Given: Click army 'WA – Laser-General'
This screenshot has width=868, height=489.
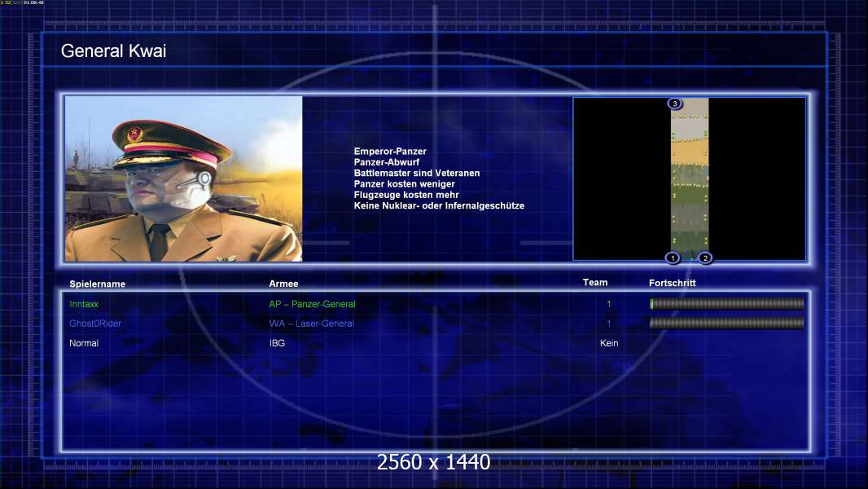Looking at the screenshot, I should pyautogui.click(x=312, y=324).
